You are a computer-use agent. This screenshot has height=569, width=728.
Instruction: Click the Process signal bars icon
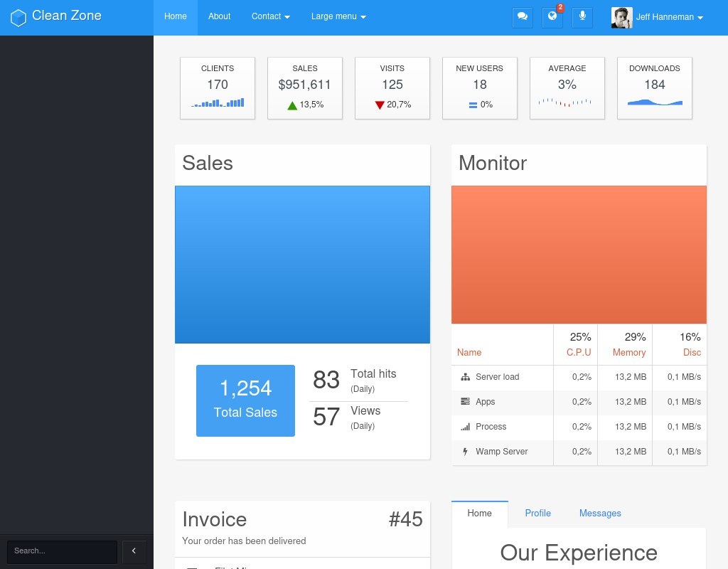click(466, 427)
